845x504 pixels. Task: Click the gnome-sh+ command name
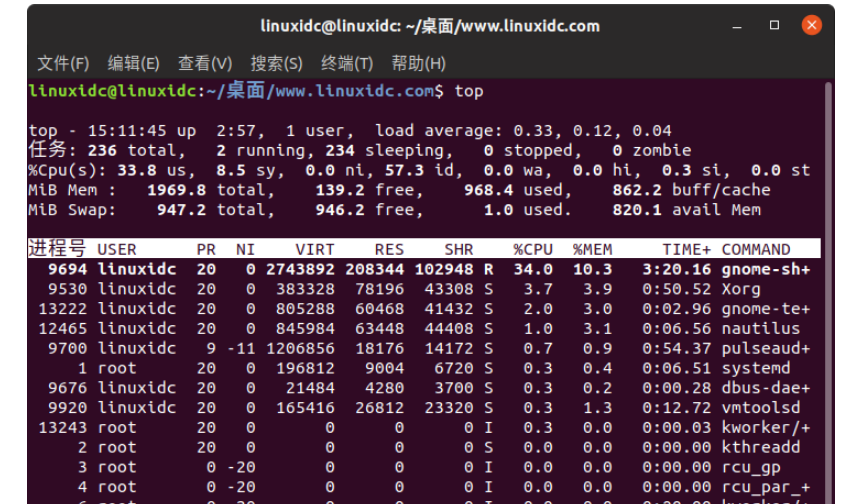766,270
